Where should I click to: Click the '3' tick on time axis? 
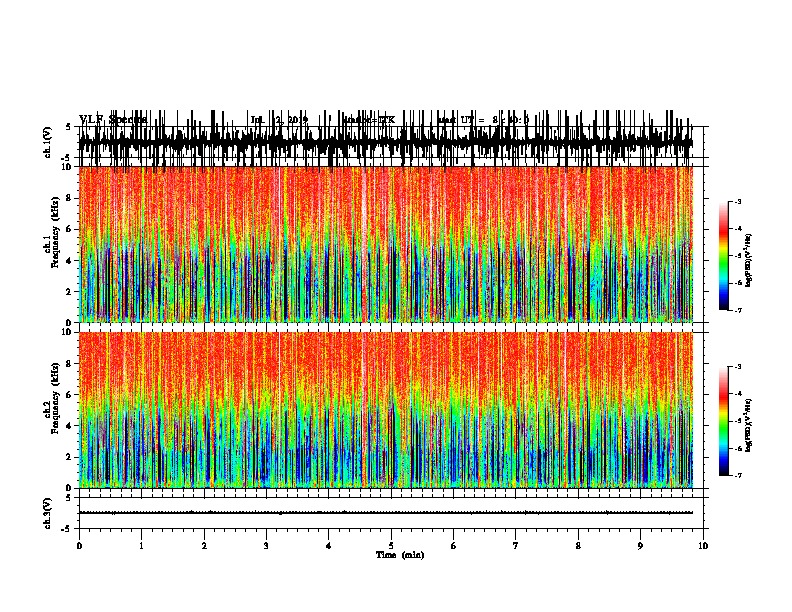[266, 546]
